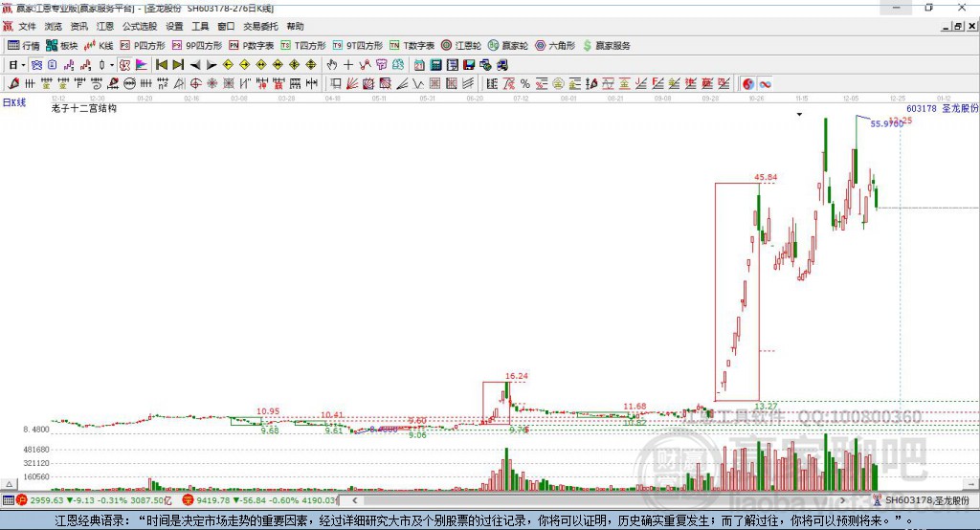Select the hand pan tool
Image resolution: width=980 pixels, height=530 pixels.
pos(332,65)
